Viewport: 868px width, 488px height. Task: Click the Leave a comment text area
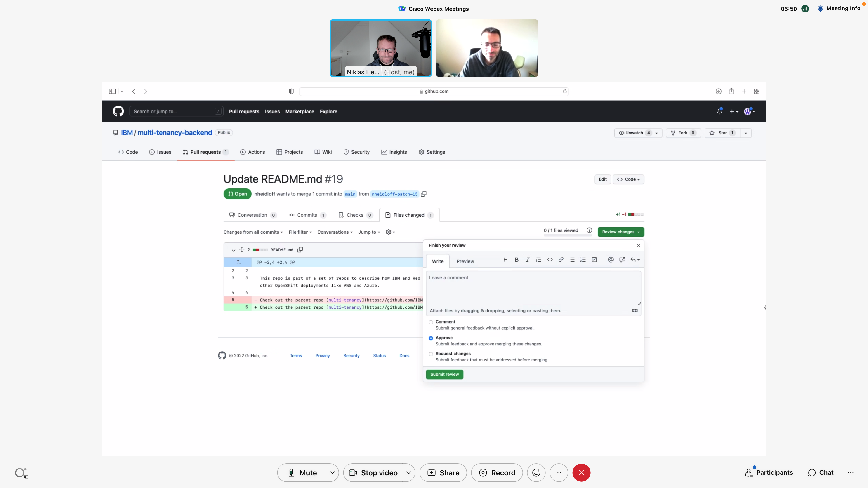pos(533,288)
